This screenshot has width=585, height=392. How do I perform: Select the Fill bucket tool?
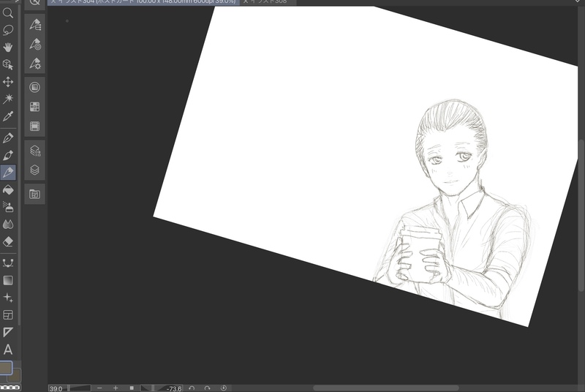[8, 190]
